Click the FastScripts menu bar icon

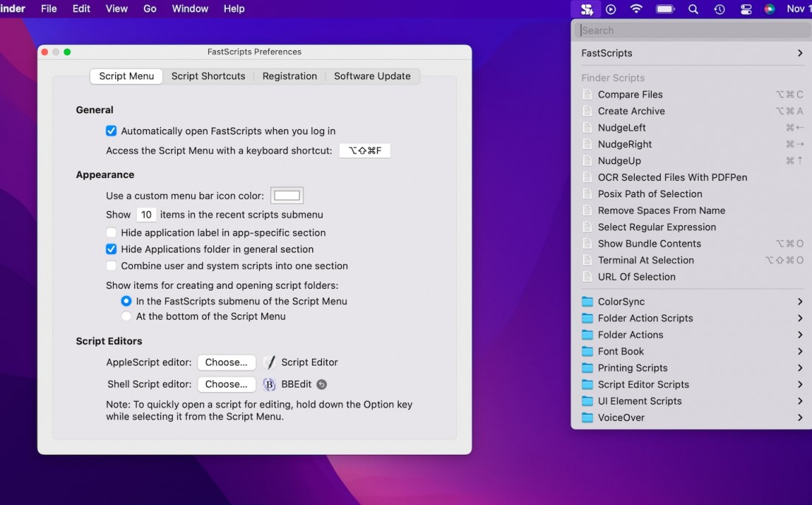(x=587, y=9)
